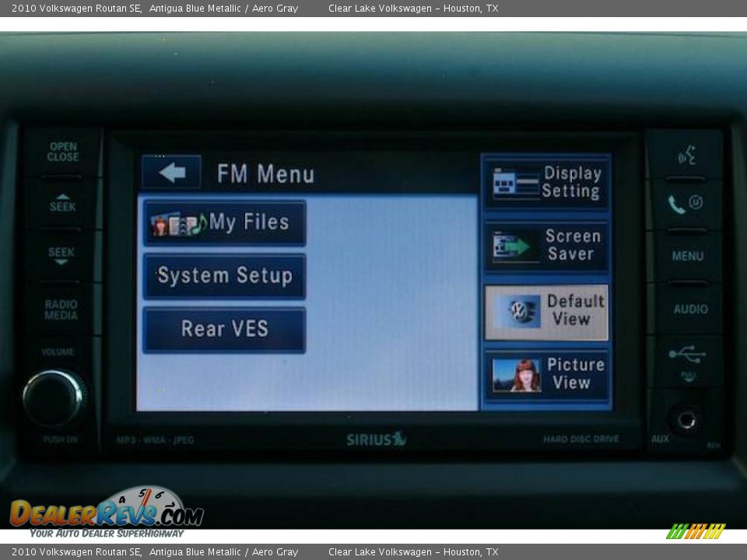Tap the VW logo icon
Screen dimensions: 747x560
point(518,312)
